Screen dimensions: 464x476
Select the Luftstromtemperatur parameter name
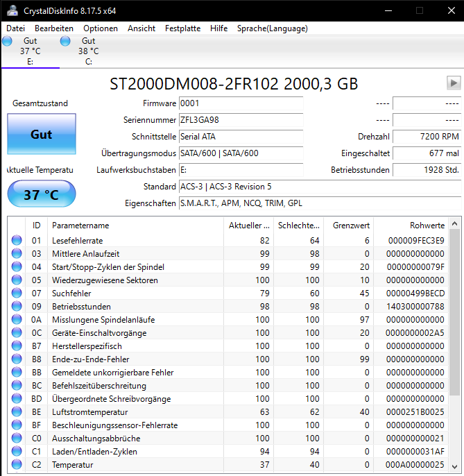90,412
